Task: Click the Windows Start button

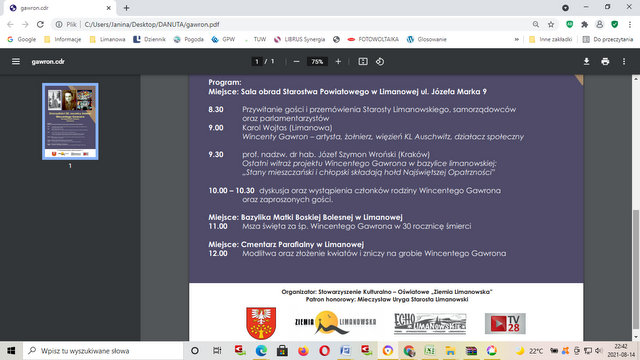Action: 11,351
